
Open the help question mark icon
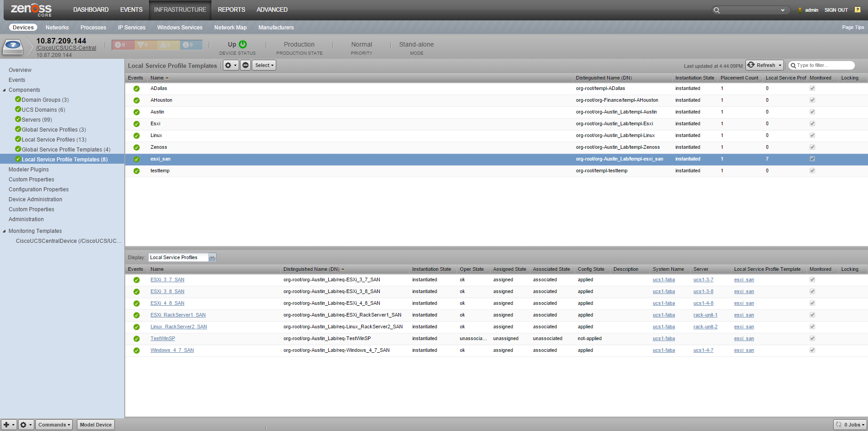(x=858, y=9)
